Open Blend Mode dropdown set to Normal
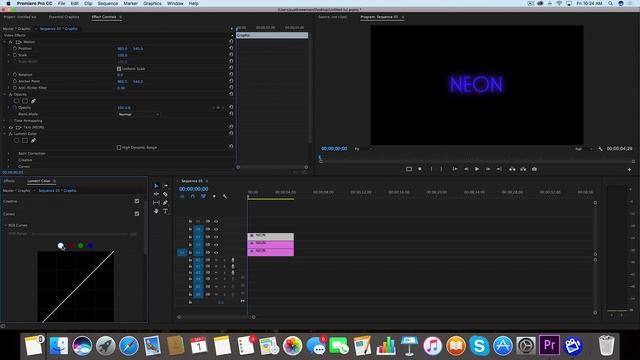The width and height of the screenshot is (640, 360). (138, 114)
